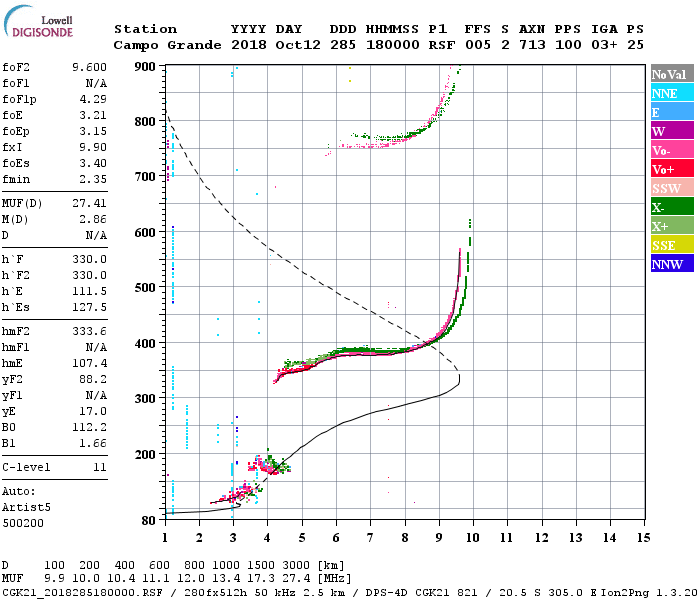Screen dimensions: 700x600
Task: Click the E blue legend swatch
Action: pyautogui.click(x=672, y=112)
